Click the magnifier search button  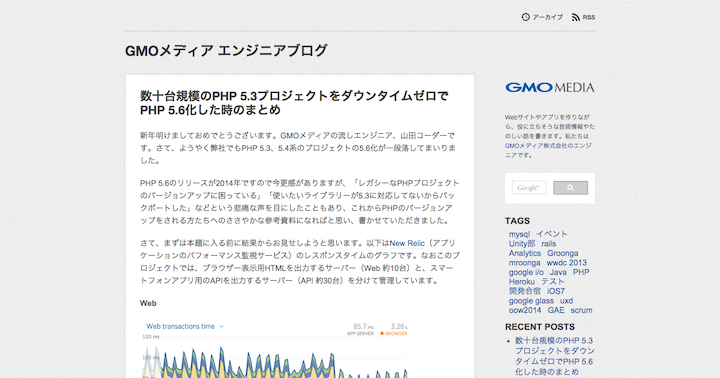point(570,187)
